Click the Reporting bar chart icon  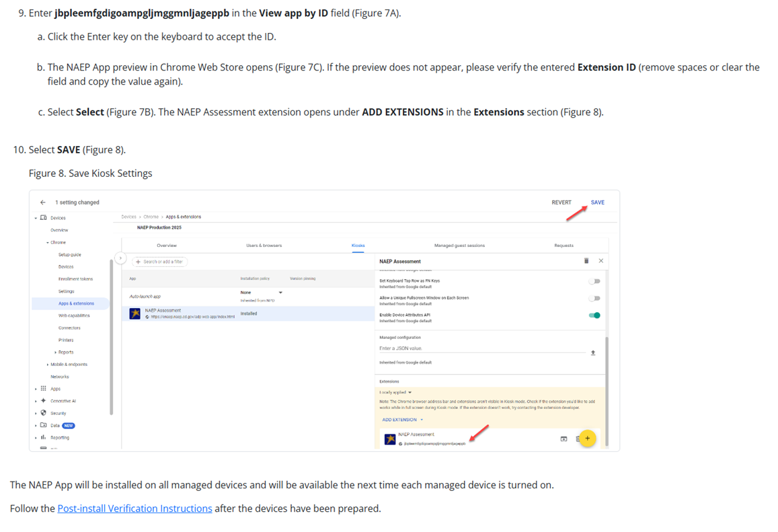pos(44,437)
